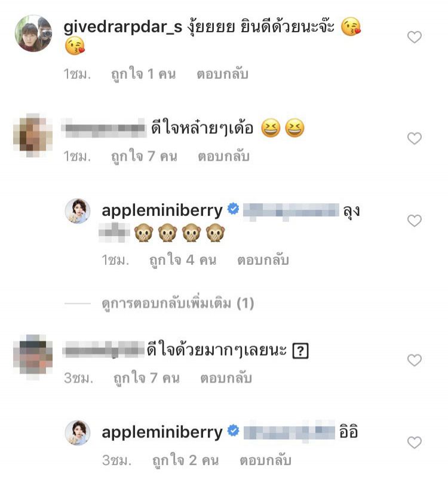Image resolution: width=448 pixels, height=483 pixels.
Task: View ถูกใจ 7 คน likes on the ดีใจหล่ายๆเด้อ comment
Action: click(x=144, y=156)
